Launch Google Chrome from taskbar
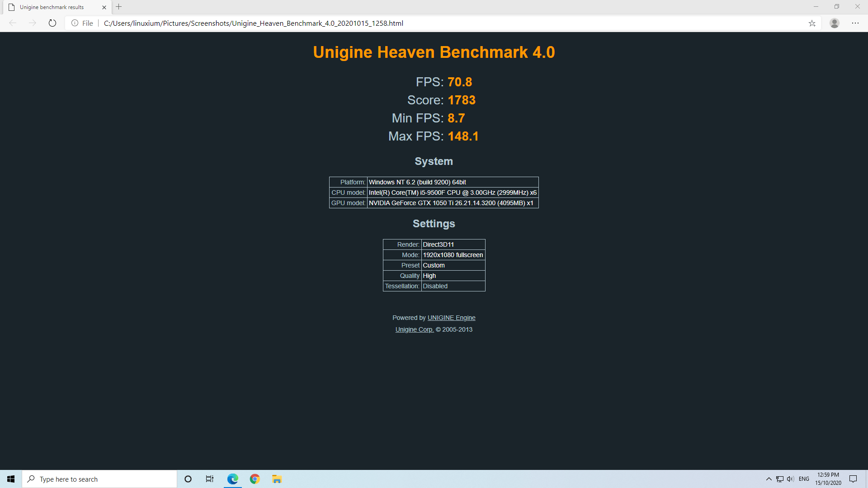This screenshot has width=868, height=488. point(255,479)
